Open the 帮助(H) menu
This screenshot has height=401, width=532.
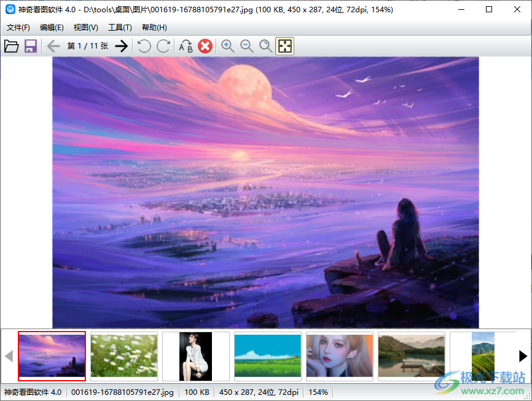(154, 28)
